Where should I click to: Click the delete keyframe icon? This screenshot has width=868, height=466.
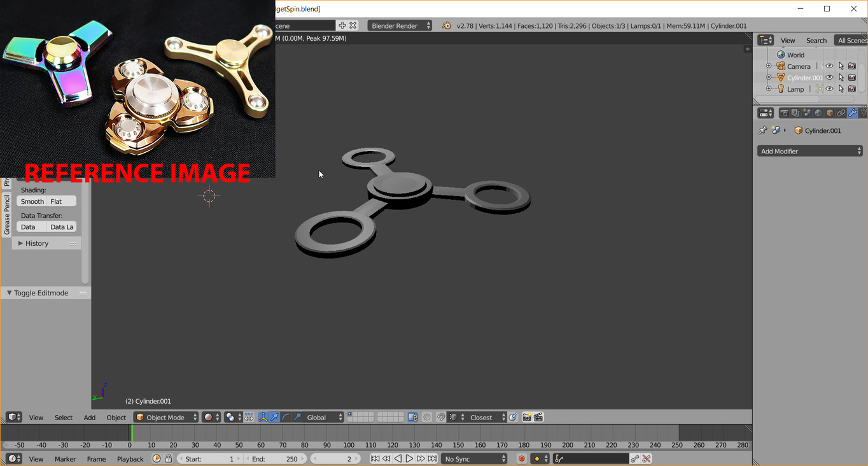pyautogui.click(x=647, y=459)
